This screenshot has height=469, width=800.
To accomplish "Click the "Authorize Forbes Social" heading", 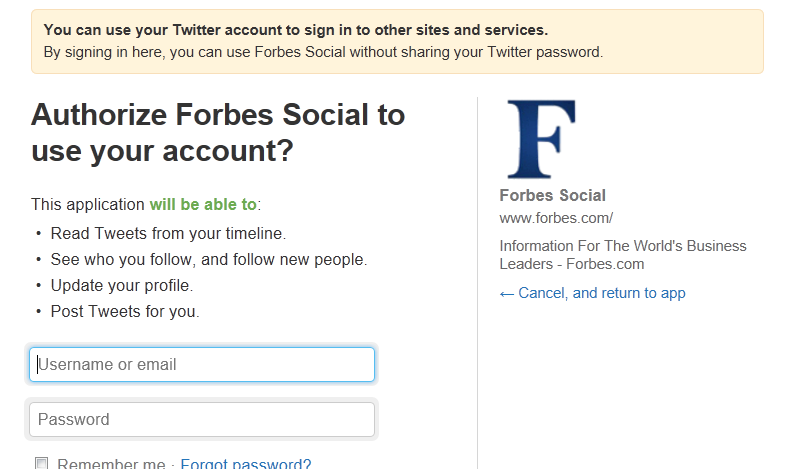I will pyautogui.click(x=218, y=133).
